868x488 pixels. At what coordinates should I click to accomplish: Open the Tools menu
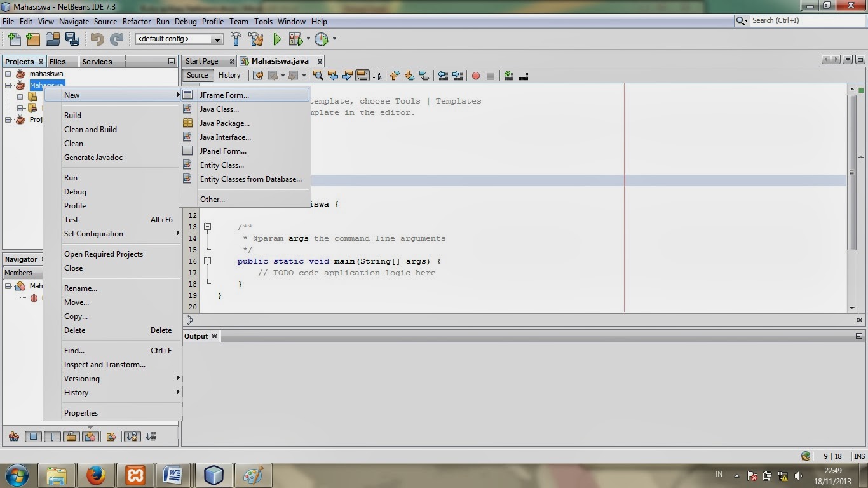262,21
